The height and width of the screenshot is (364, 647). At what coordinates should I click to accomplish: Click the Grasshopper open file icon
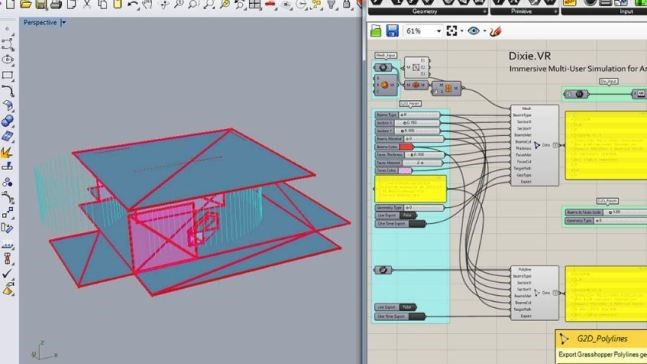coord(376,31)
